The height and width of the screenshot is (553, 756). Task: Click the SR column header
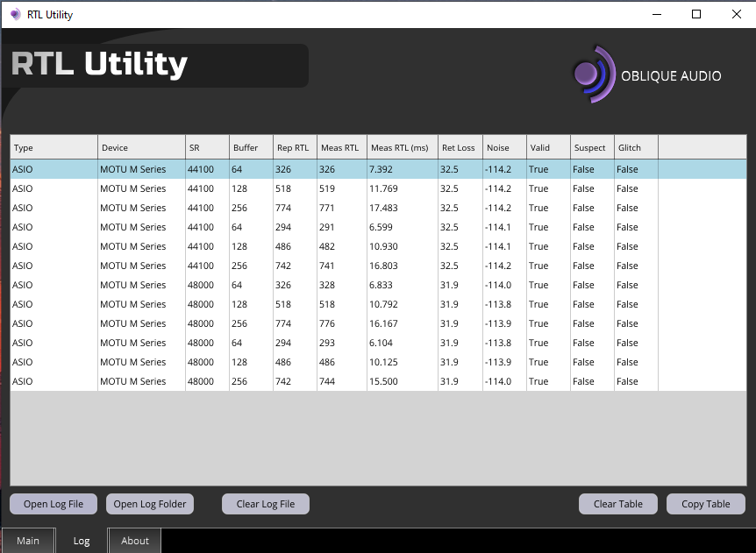[x=207, y=147]
